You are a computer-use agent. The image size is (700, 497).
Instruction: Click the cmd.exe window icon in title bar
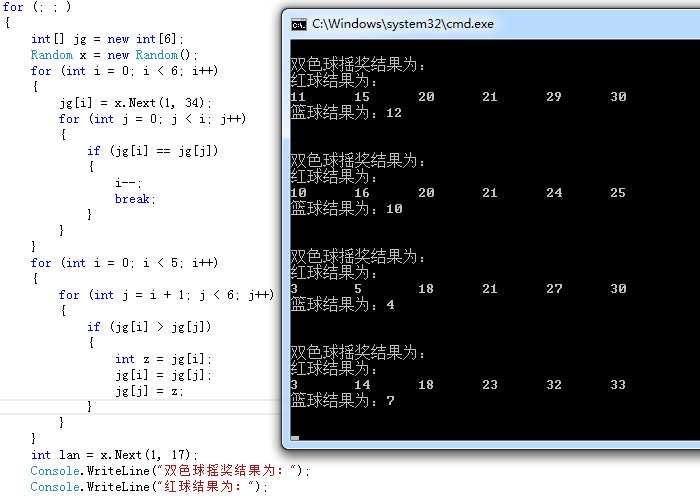click(x=299, y=25)
